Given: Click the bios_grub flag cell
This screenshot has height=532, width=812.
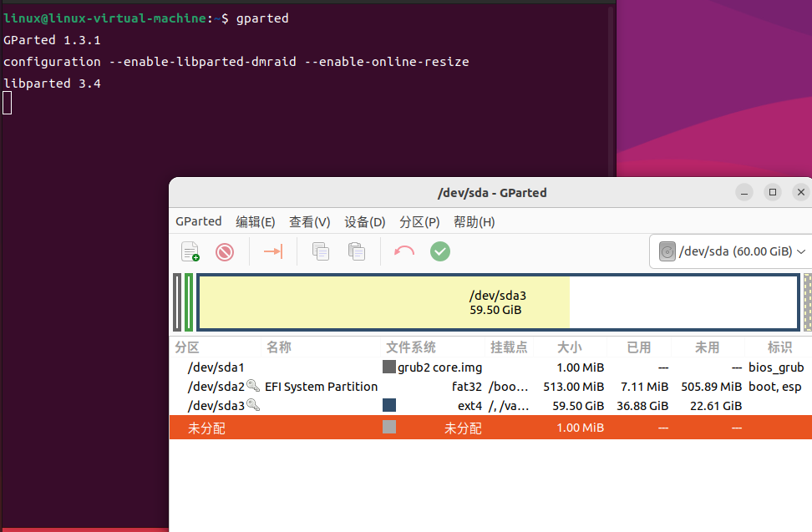Looking at the screenshot, I should click(776, 367).
